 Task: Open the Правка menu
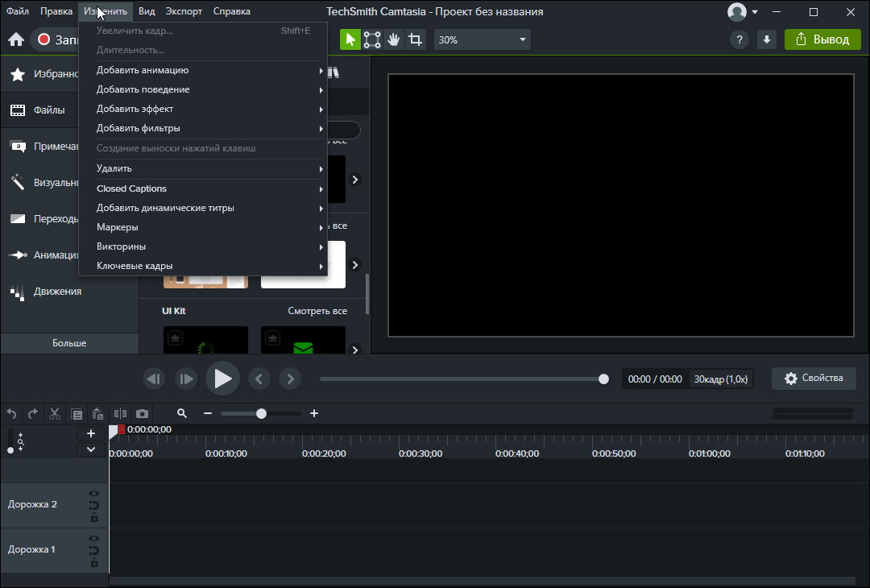point(56,11)
